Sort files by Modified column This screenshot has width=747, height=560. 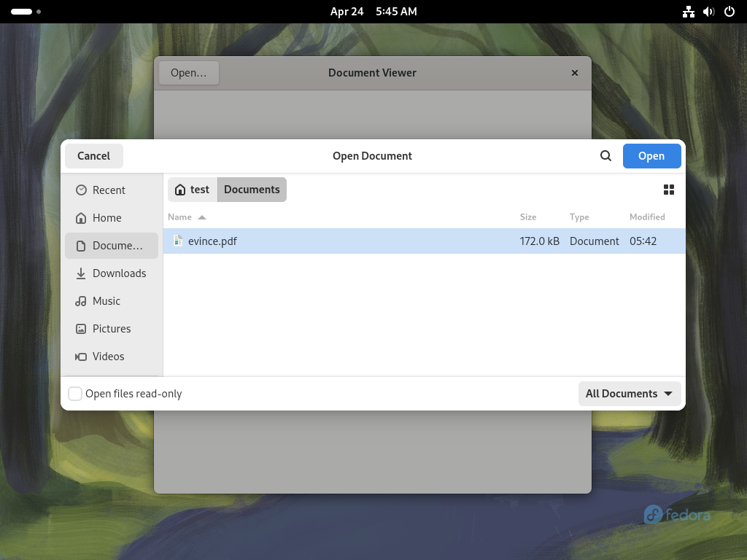click(647, 217)
